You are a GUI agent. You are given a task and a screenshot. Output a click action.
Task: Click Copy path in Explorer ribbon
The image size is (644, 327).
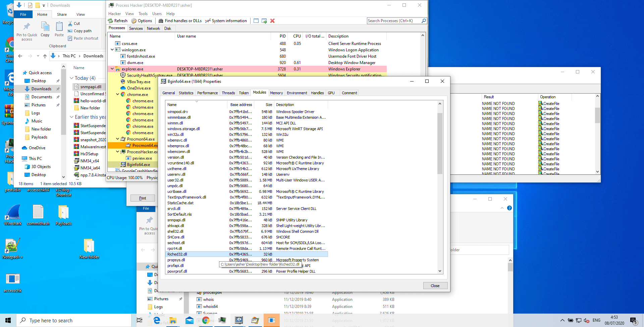tap(79, 31)
